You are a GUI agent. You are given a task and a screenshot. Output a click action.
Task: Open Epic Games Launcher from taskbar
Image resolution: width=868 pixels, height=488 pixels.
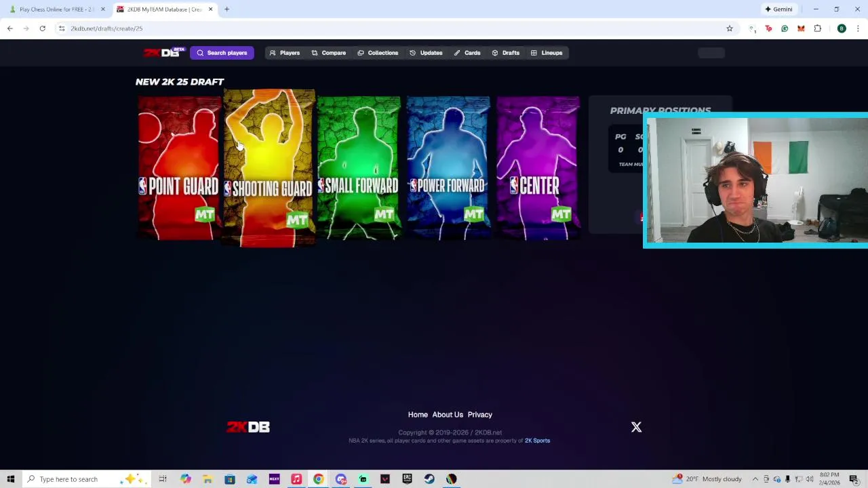coord(407,479)
